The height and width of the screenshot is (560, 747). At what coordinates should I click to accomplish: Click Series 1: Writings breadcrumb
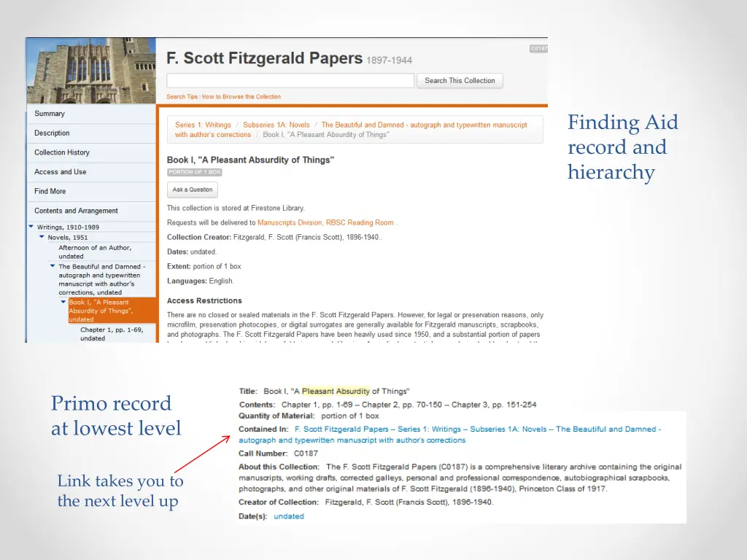(203, 125)
